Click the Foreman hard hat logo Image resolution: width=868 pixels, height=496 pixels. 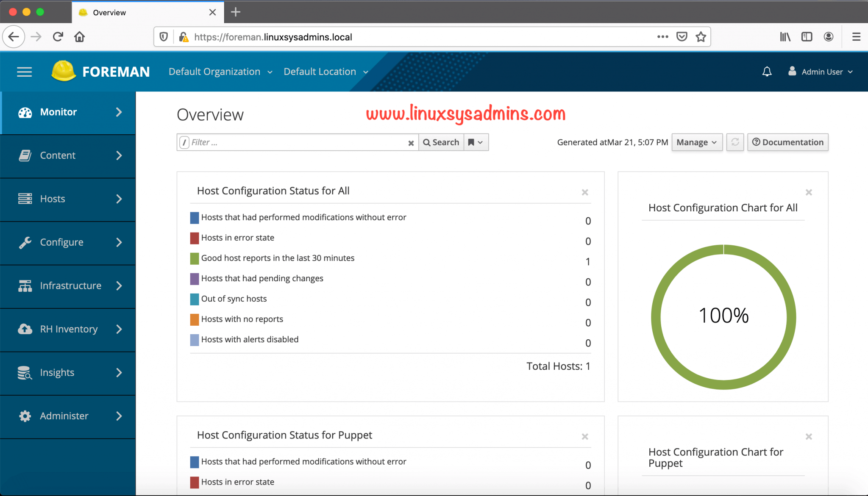(64, 71)
